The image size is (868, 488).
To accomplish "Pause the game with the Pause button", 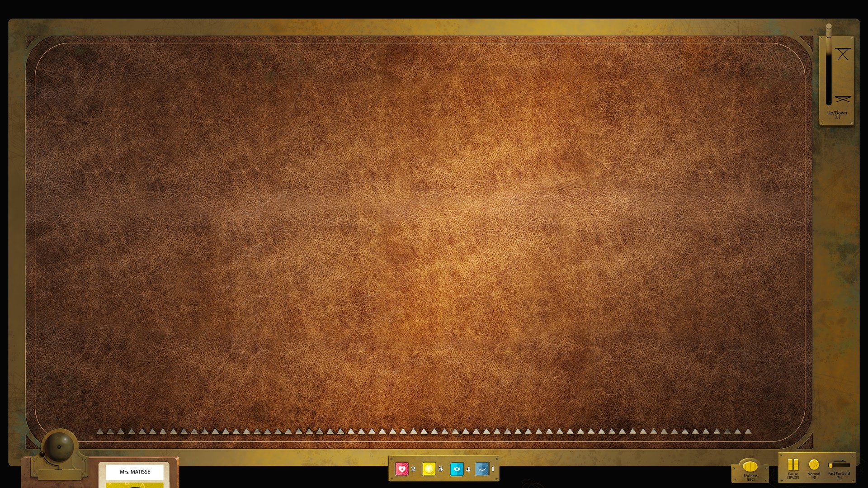I will [793, 464].
